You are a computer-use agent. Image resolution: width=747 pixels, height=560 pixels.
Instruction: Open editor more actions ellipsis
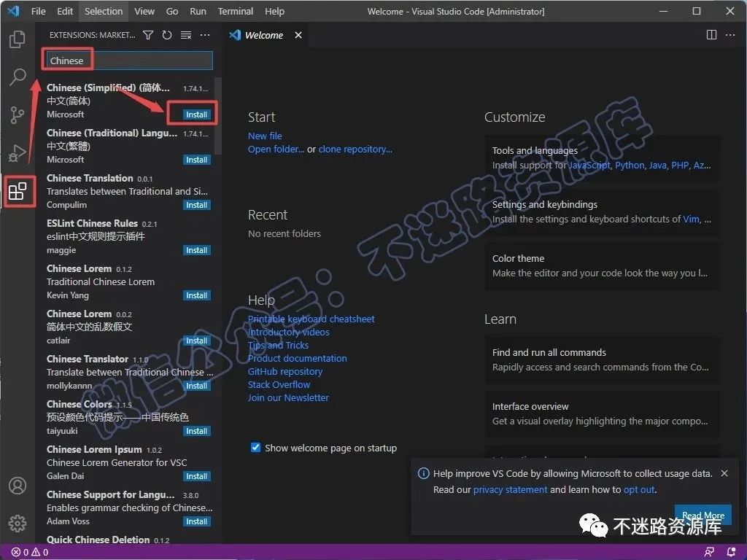click(x=729, y=35)
